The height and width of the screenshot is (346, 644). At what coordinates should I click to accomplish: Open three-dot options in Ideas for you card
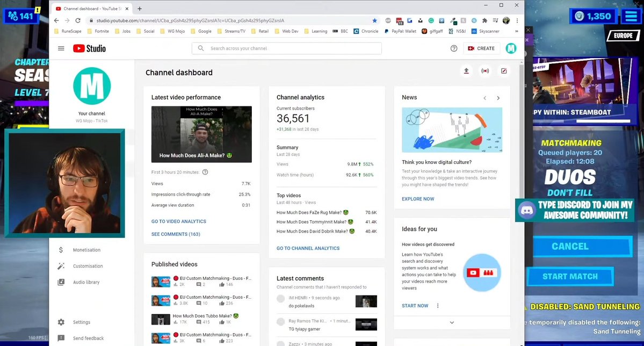438,306
